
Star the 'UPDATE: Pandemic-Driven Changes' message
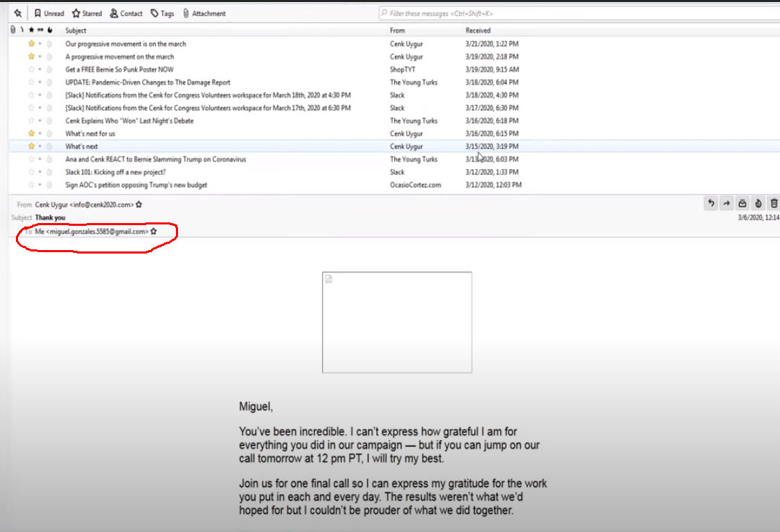(31, 82)
